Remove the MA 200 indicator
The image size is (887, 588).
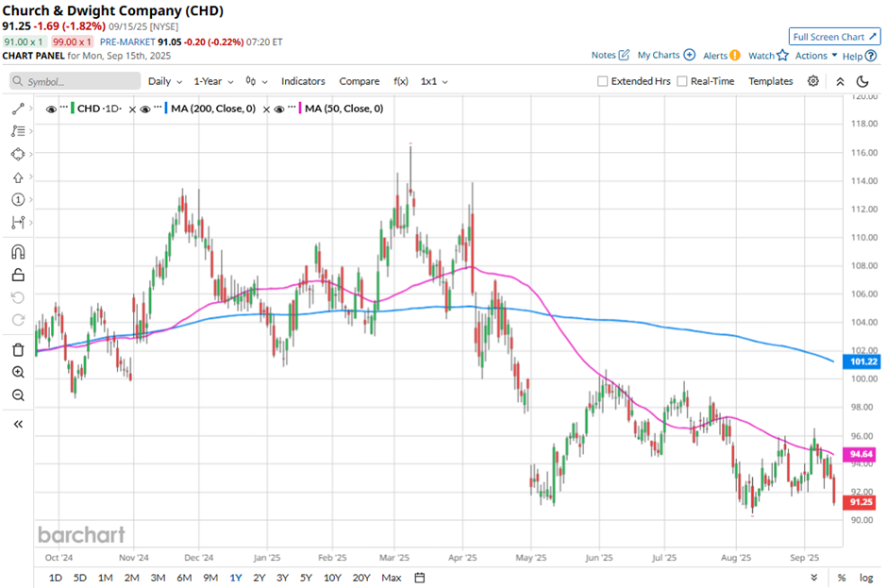pyautogui.click(x=266, y=109)
